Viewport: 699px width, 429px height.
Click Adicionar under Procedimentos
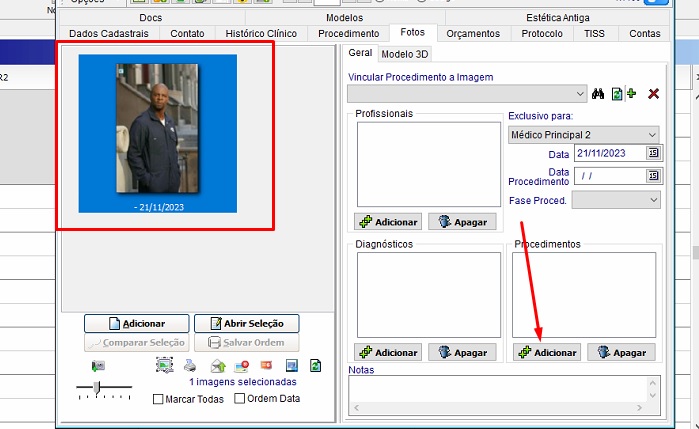click(x=546, y=353)
